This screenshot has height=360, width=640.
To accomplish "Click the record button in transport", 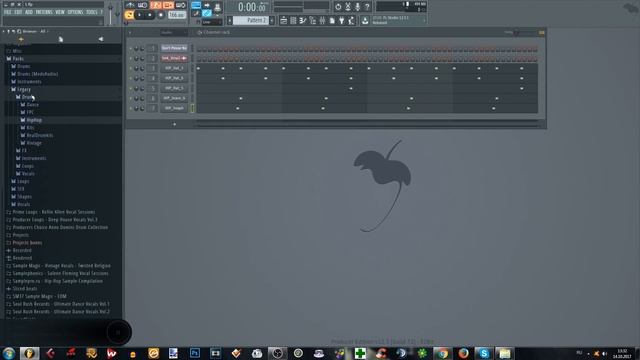I will point(161,15).
